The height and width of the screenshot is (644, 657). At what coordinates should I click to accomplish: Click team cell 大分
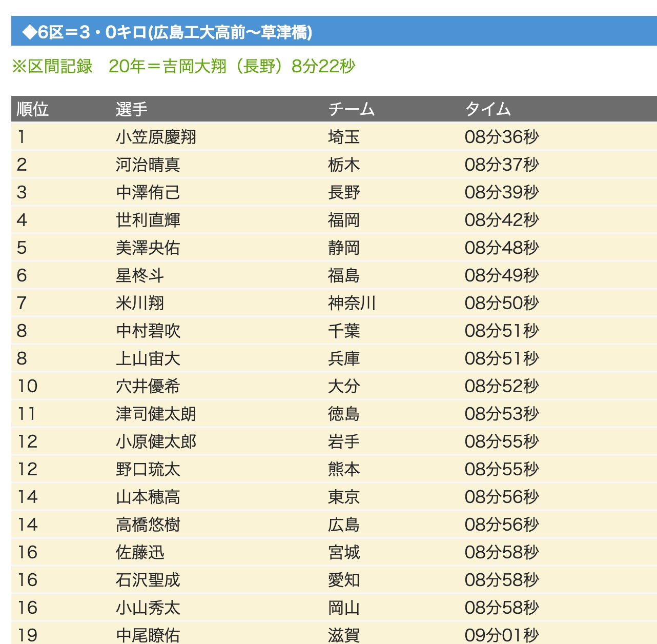click(344, 386)
